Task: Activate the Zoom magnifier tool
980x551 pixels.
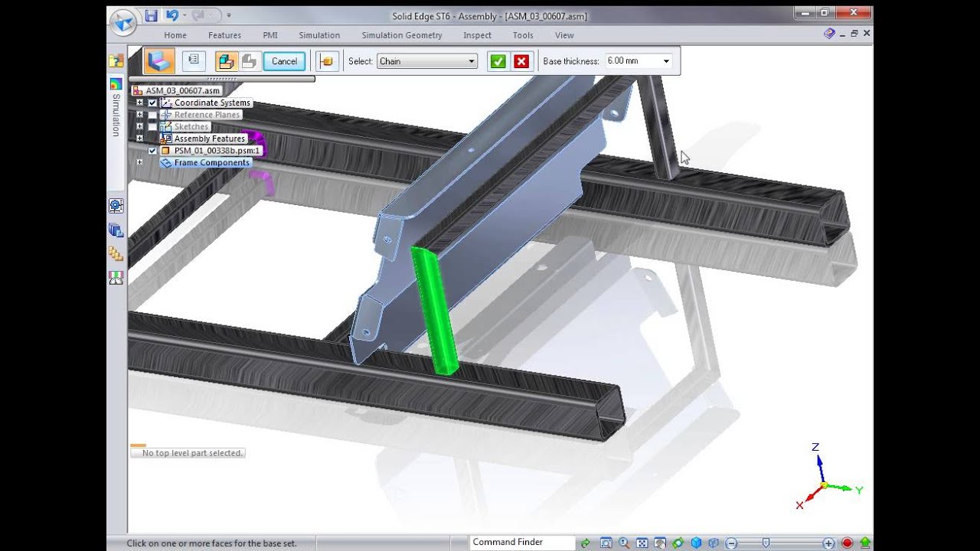Action: [x=624, y=543]
